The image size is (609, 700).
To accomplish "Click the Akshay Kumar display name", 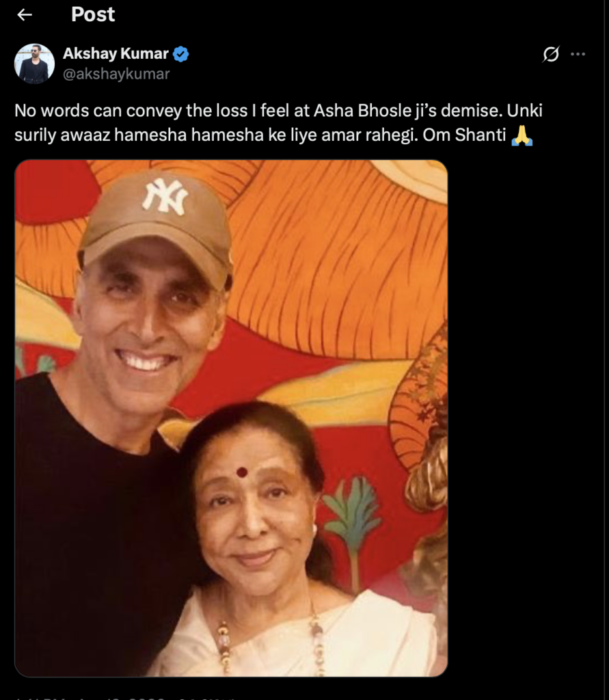I will [x=116, y=54].
